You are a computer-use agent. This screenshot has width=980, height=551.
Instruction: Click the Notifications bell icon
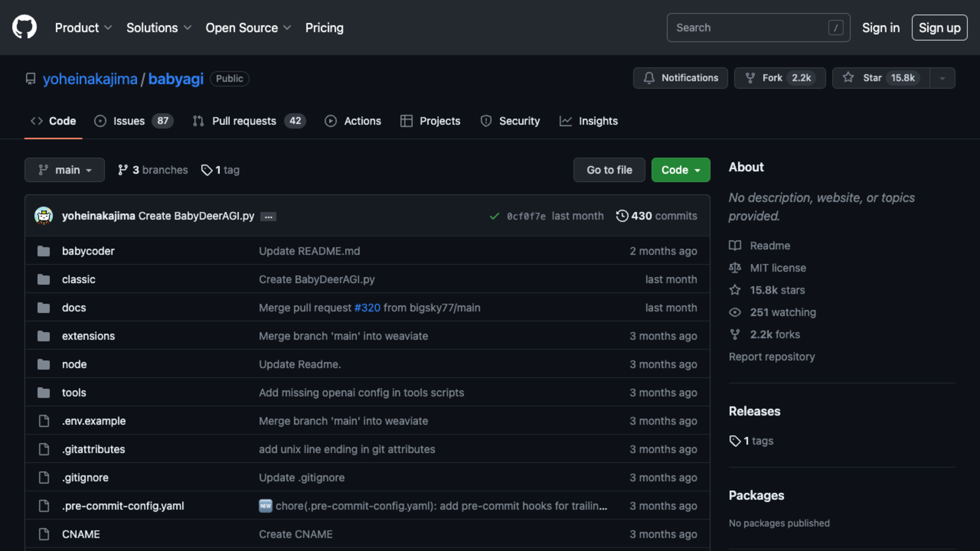coord(649,78)
